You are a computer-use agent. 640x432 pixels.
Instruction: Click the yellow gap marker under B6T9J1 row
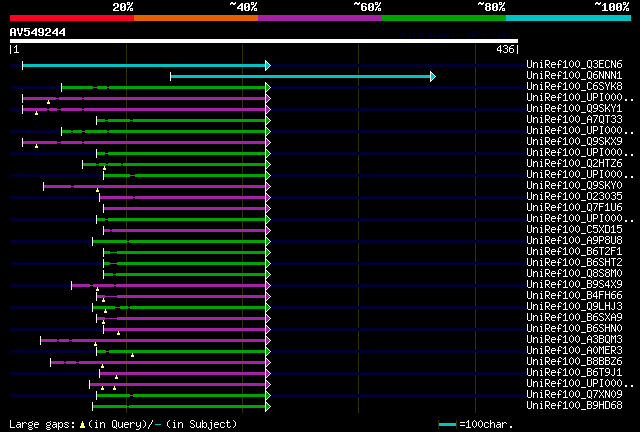116,377
